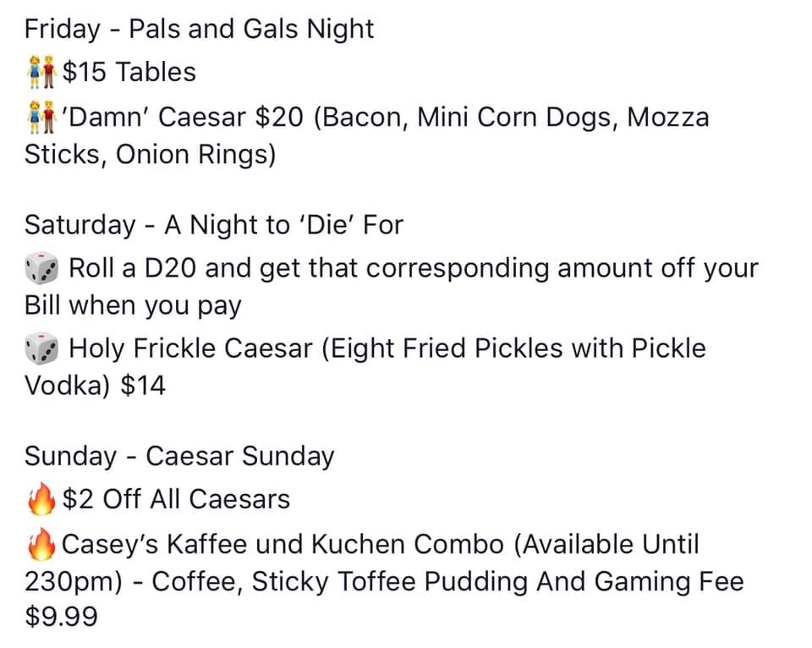Viewport: 812px width, 648px height.
Task: Click the $9.99 price at the bottom
Action: (61, 617)
